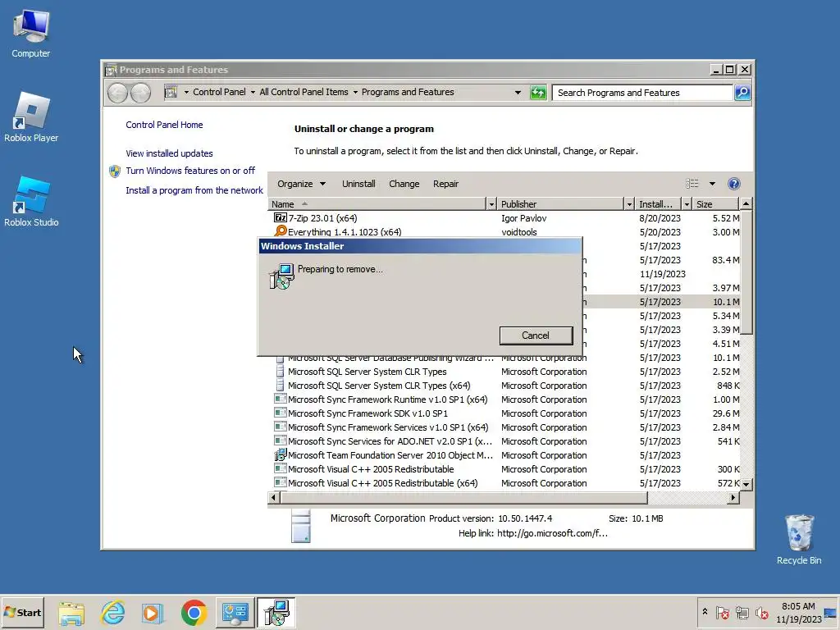Click the Team Foundation Server row icon

pyautogui.click(x=281, y=454)
